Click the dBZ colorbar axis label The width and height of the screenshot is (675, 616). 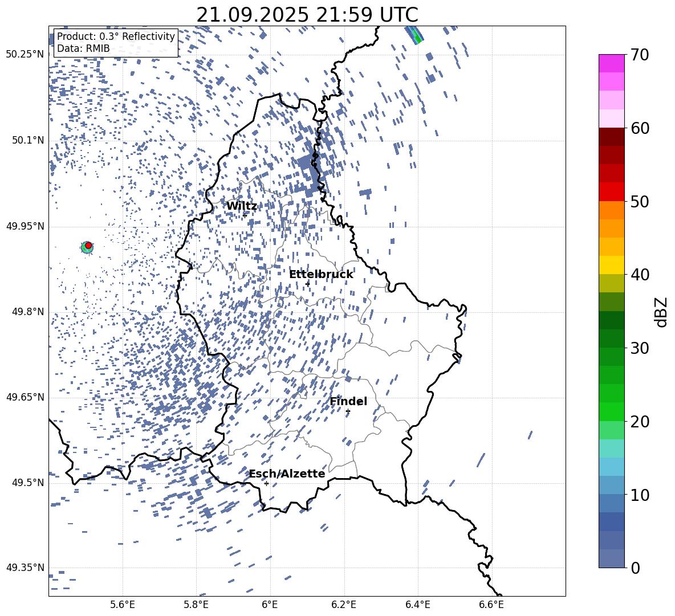662,312
